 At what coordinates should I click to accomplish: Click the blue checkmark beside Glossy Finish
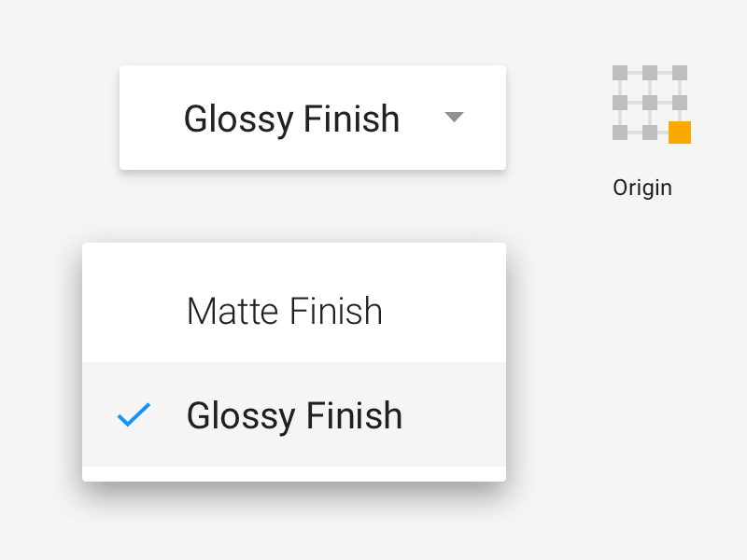[134, 414]
